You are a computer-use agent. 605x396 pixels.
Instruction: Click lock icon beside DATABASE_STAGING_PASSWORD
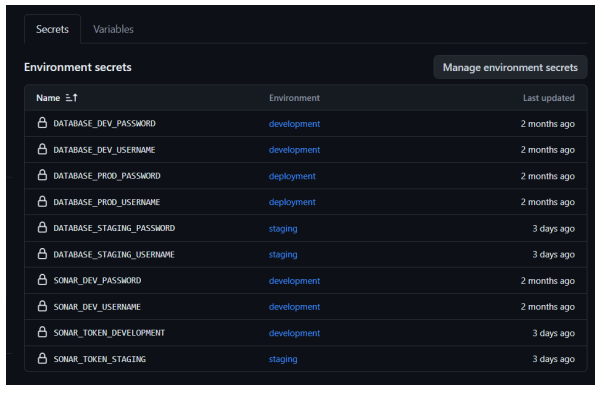[42, 227]
